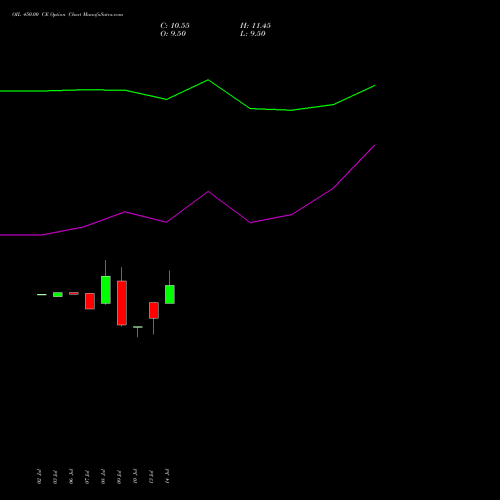Click the right end of the purple line
This screenshot has width=500, height=500.
pos(375,145)
